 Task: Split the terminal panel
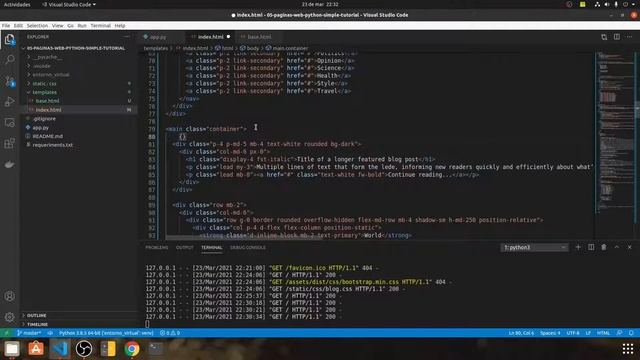click(591, 247)
